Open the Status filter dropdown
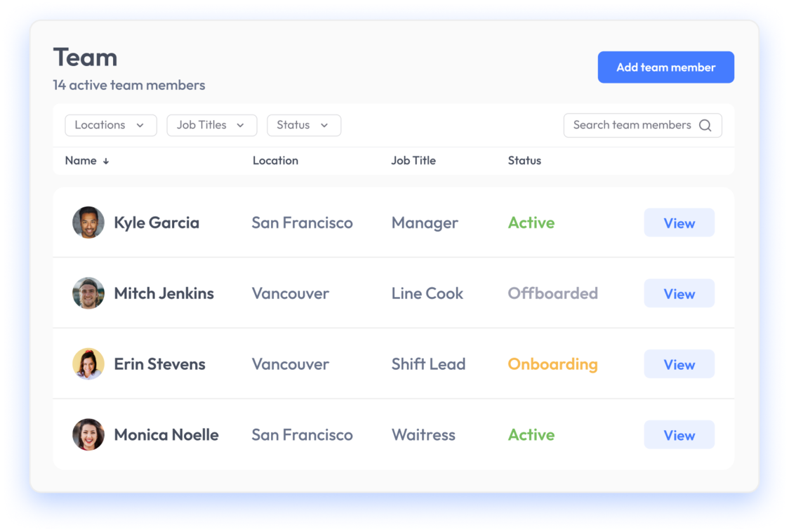789x532 pixels. (x=304, y=126)
